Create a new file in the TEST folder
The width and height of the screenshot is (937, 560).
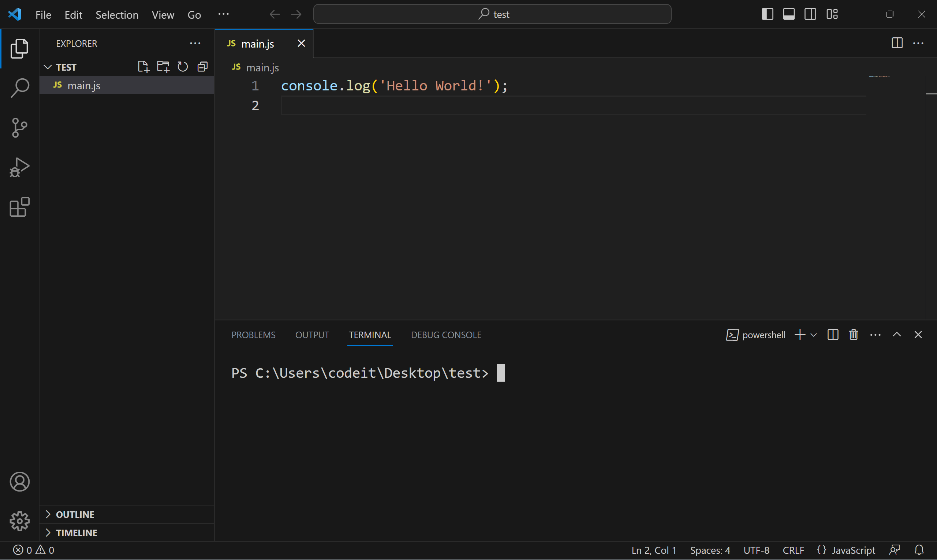tap(143, 66)
